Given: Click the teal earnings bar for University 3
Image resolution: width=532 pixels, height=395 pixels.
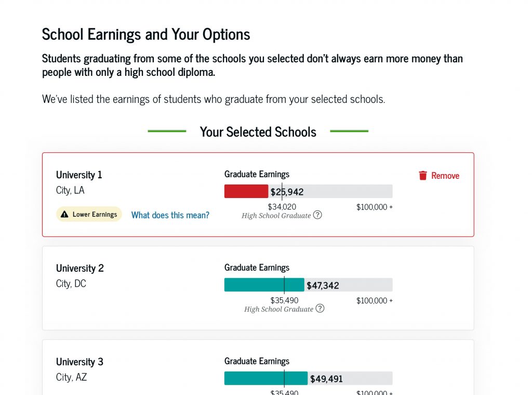Looking at the screenshot, I should point(265,378).
